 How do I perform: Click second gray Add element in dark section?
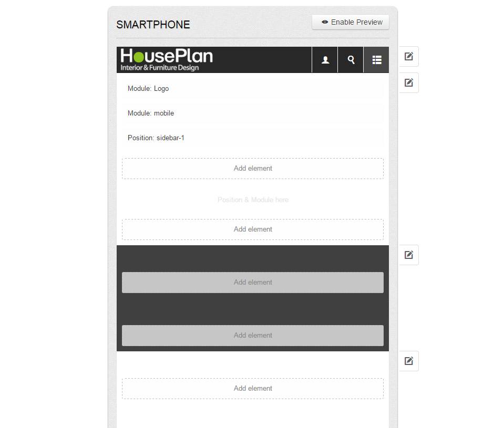(253, 335)
